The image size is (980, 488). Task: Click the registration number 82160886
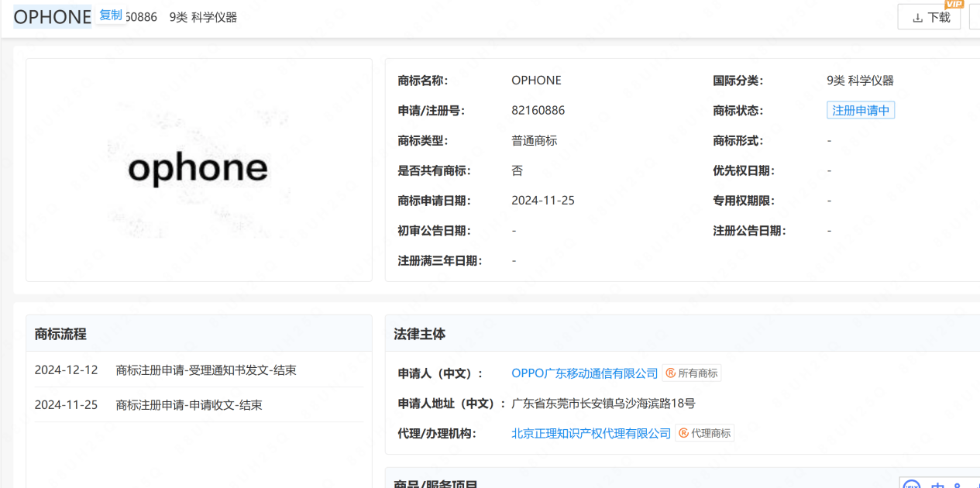[538, 111]
